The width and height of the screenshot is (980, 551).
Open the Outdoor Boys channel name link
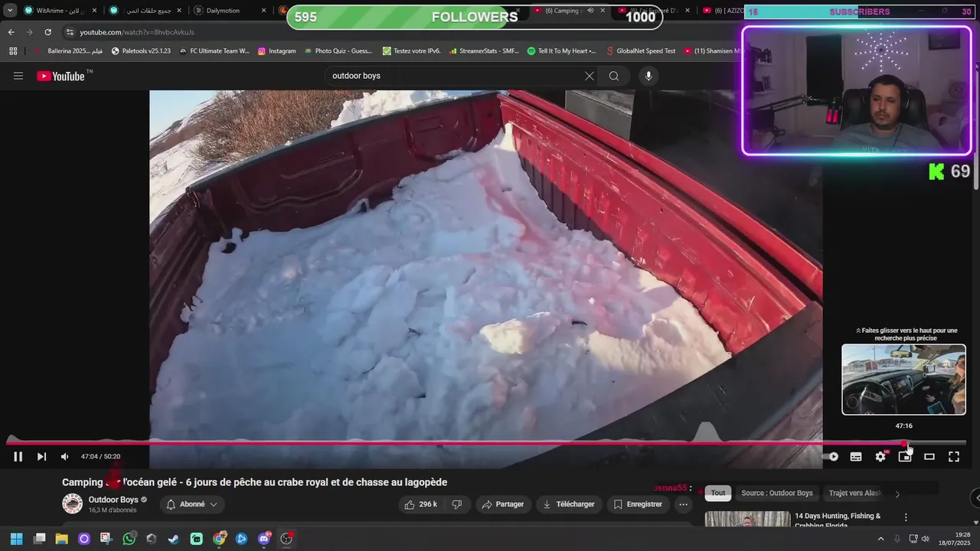tap(113, 500)
